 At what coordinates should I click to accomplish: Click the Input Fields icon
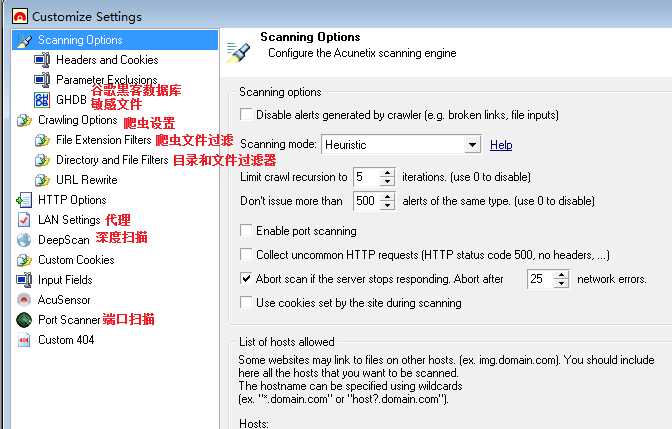click(x=24, y=280)
